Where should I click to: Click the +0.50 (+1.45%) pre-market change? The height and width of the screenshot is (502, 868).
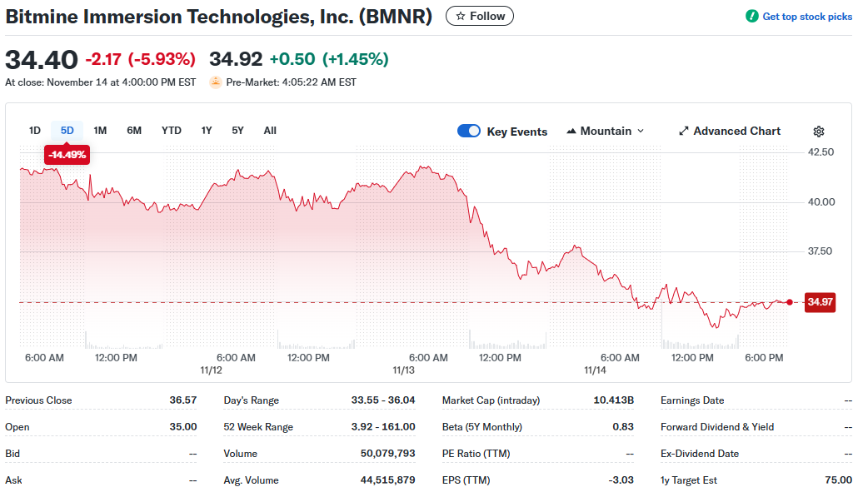click(329, 59)
